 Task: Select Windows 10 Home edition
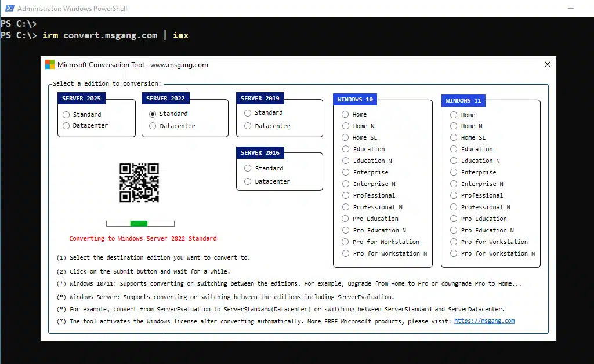346,115
